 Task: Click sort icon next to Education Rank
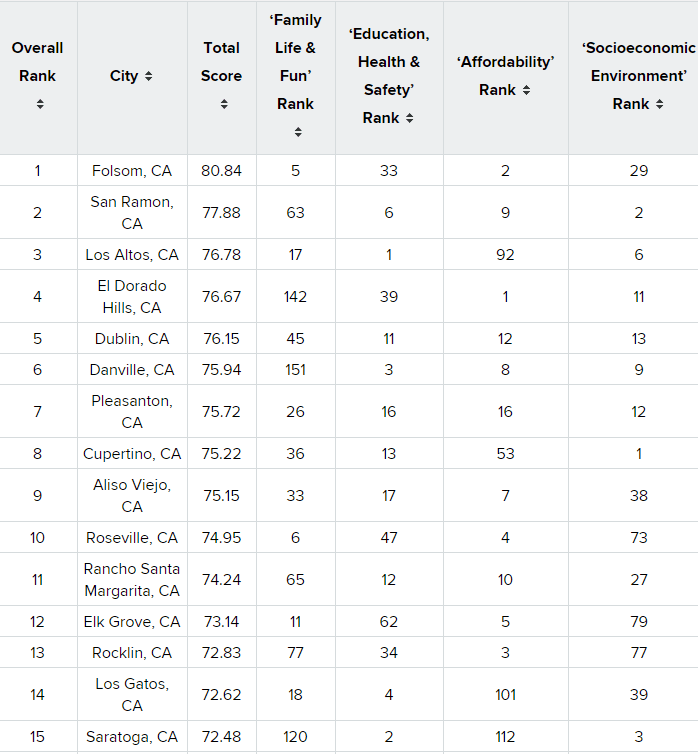(410, 118)
